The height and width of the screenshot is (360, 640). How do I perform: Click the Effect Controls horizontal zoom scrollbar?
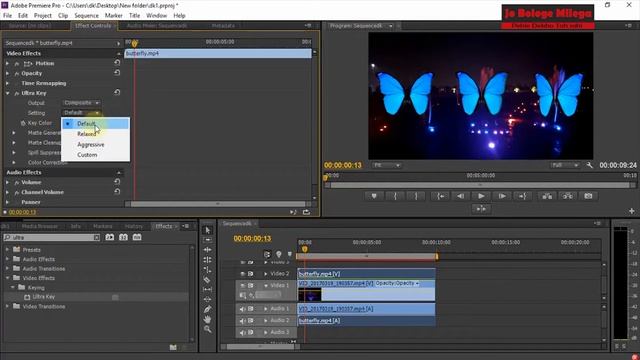click(218, 204)
